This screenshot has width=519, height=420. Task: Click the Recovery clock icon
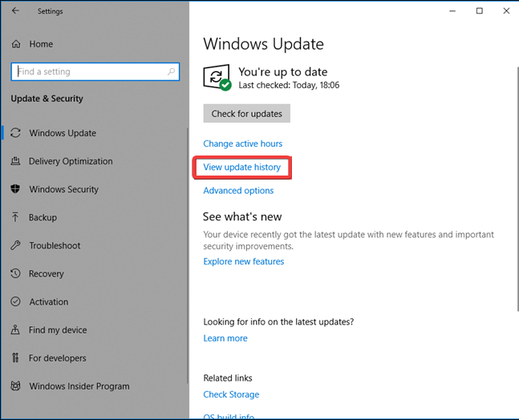point(15,273)
